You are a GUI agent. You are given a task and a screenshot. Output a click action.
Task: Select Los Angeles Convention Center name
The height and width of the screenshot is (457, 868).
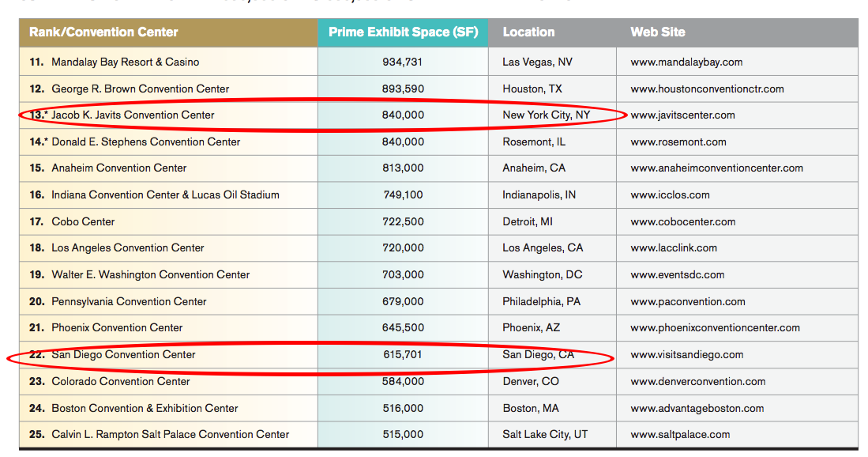point(128,247)
